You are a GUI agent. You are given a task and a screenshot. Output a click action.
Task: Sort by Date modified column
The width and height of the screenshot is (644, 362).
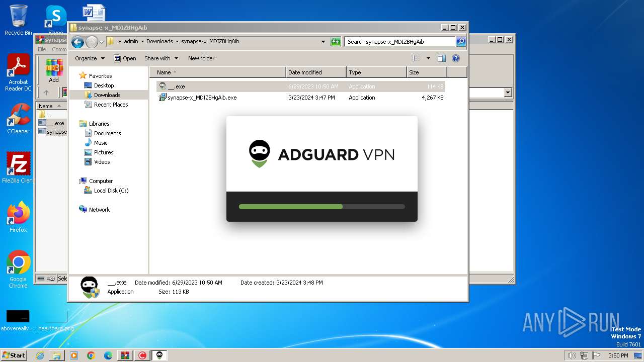point(316,72)
